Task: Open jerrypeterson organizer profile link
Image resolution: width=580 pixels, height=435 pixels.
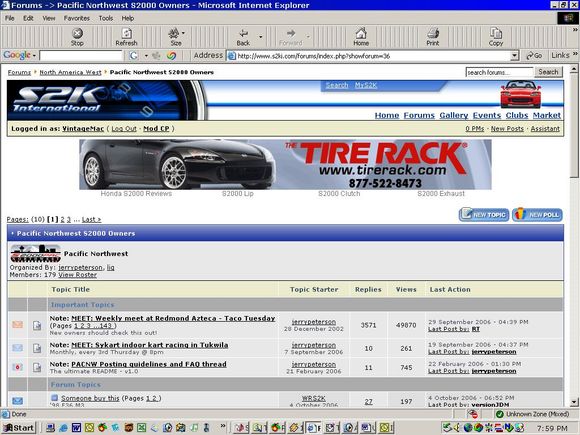Action: click(x=81, y=267)
